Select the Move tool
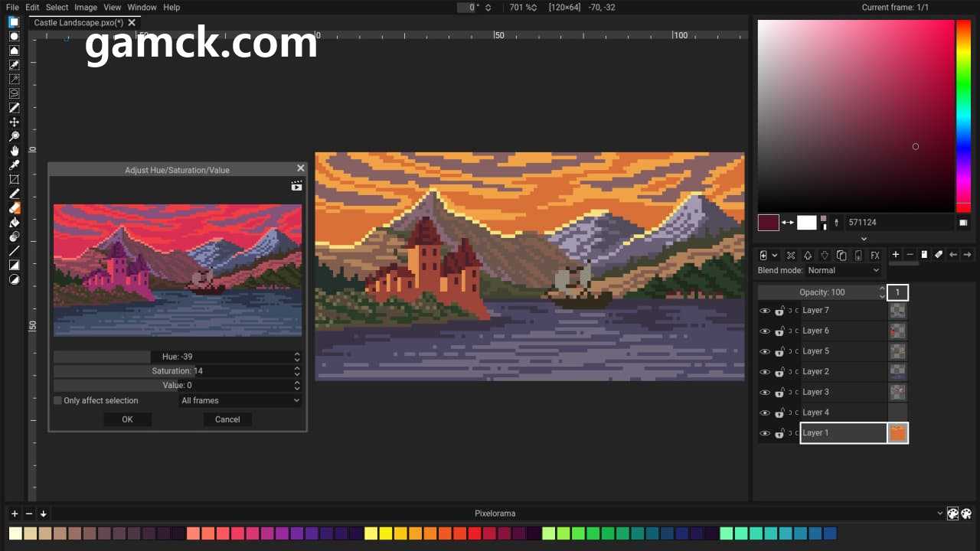 [x=14, y=122]
